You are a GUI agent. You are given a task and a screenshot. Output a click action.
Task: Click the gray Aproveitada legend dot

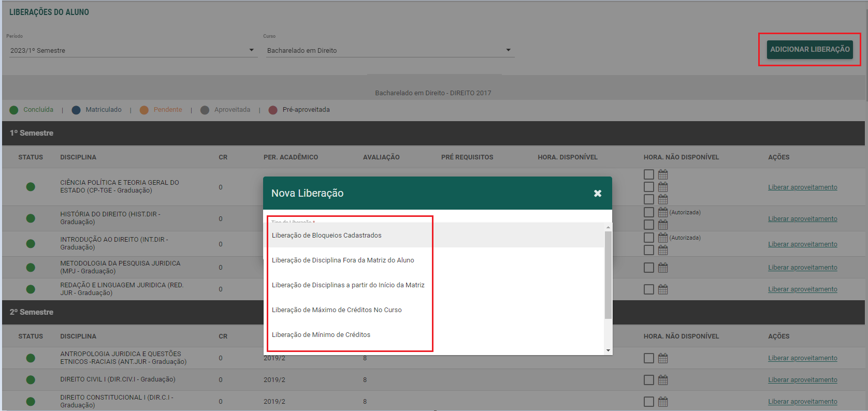click(205, 110)
